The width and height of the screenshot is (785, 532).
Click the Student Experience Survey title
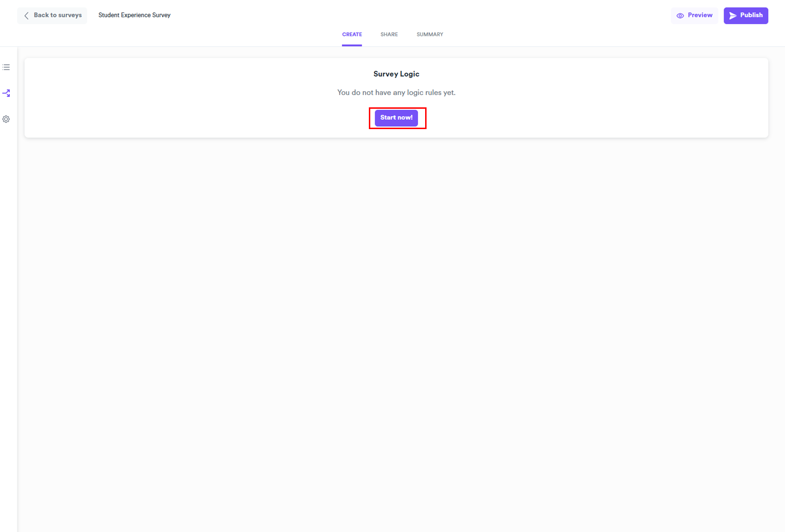134,15
